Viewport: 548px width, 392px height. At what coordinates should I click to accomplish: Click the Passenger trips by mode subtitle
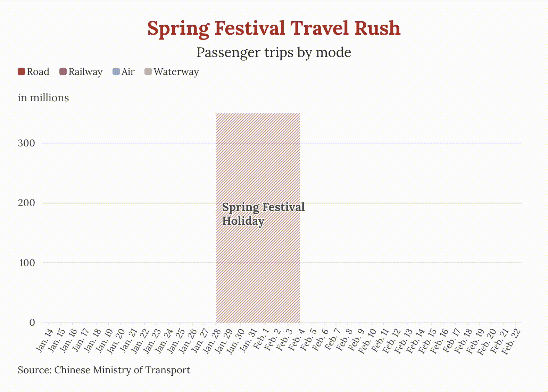click(x=274, y=52)
